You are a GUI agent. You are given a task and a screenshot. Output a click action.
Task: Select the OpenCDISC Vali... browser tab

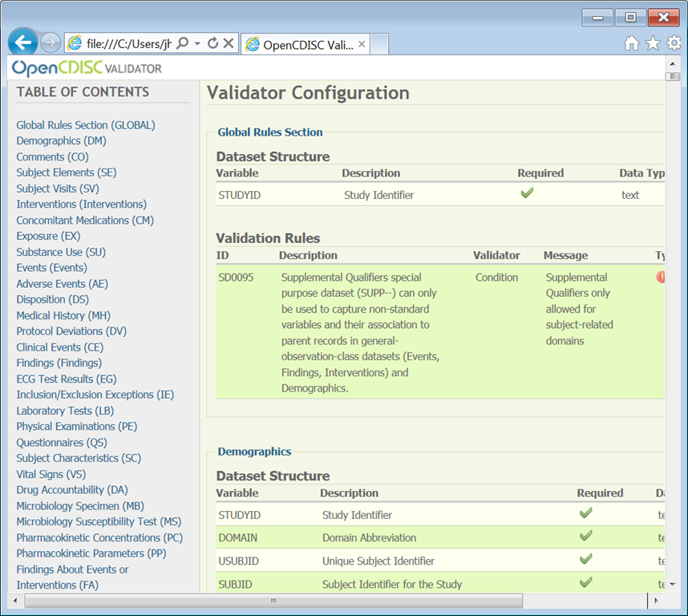tap(306, 44)
